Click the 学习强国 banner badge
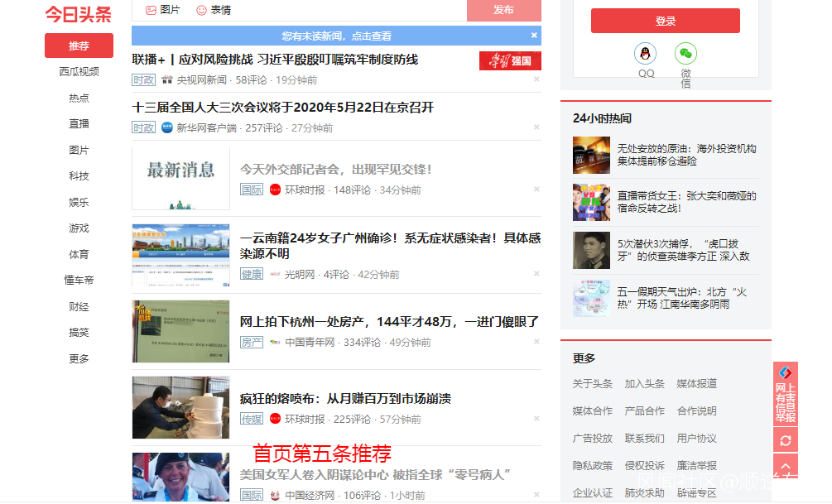 pyautogui.click(x=510, y=60)
